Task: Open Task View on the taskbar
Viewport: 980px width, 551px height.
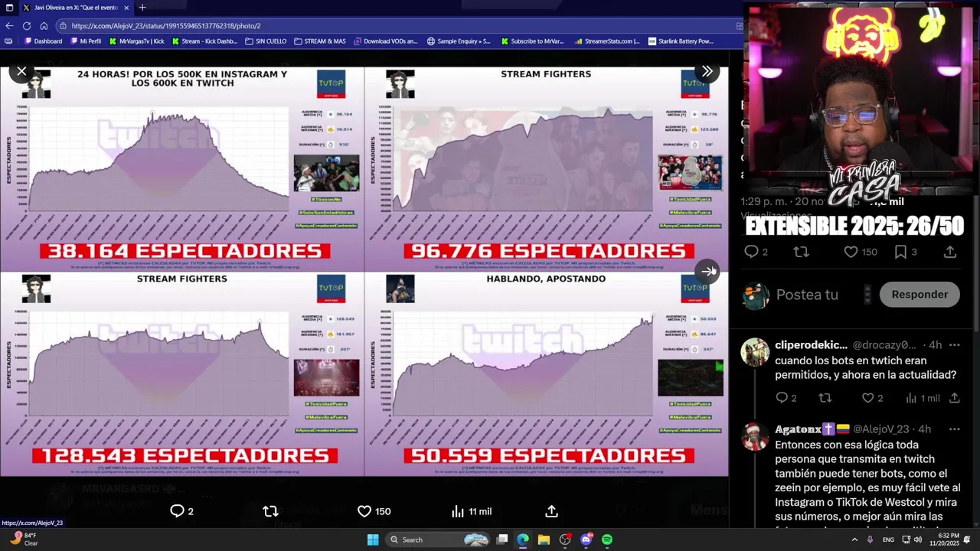Action: [x=502, y=540]
